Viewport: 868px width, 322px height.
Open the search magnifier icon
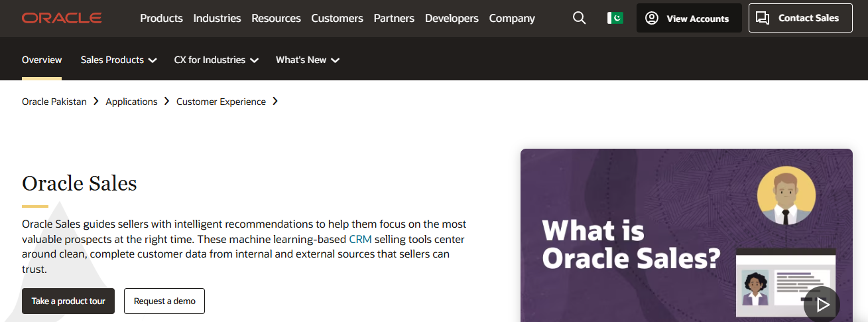pos(579,19)
